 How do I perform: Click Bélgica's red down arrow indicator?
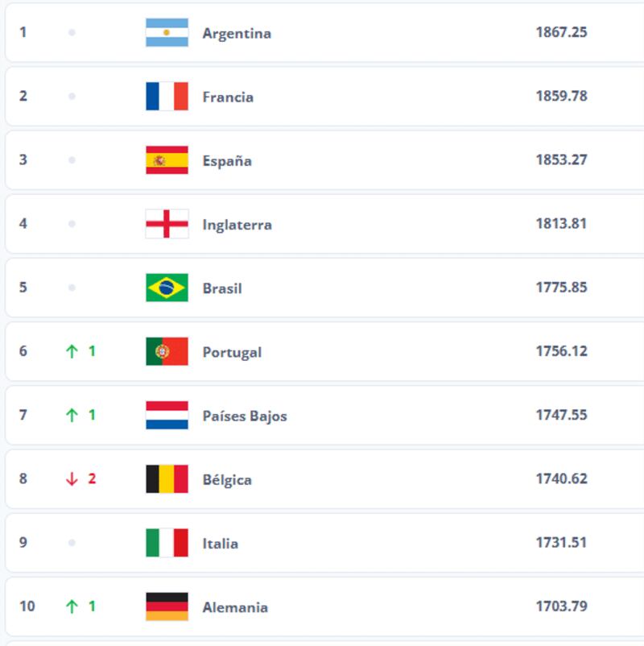[x=72, y=479]
